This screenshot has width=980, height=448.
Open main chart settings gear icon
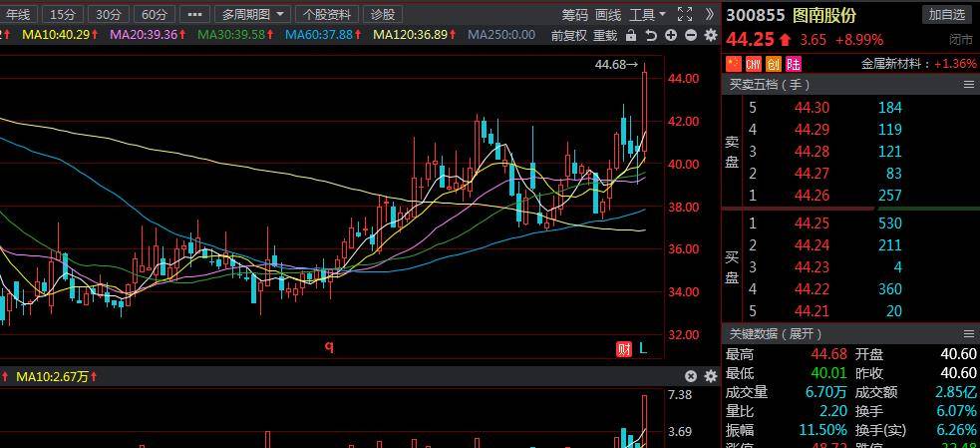pos(711,35)
